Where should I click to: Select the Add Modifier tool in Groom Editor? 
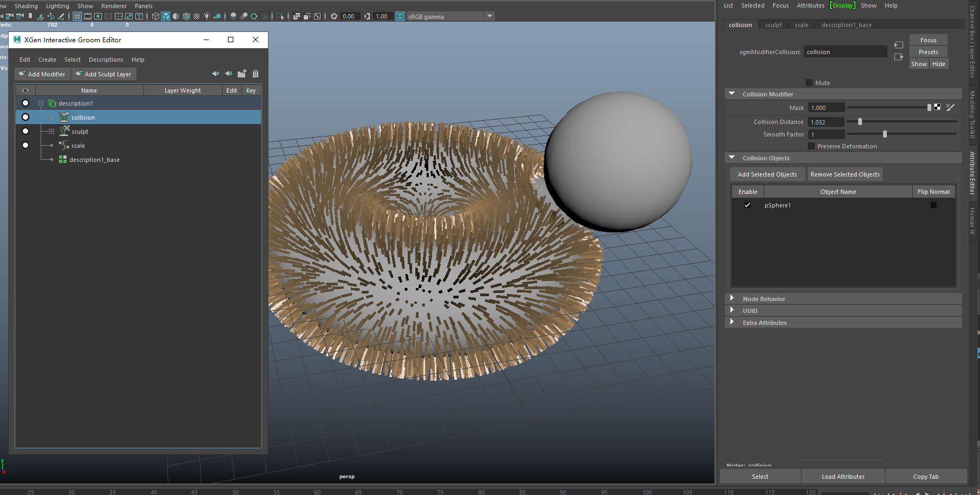coord(42,74)
